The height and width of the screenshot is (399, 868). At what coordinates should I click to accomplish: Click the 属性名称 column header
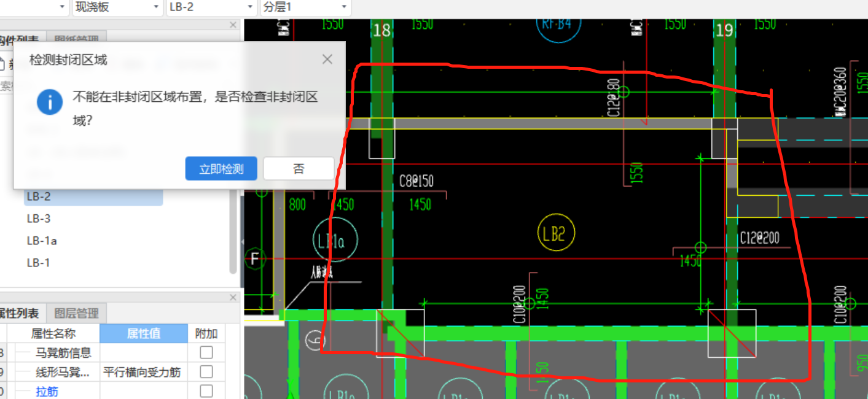click(53, 333)
